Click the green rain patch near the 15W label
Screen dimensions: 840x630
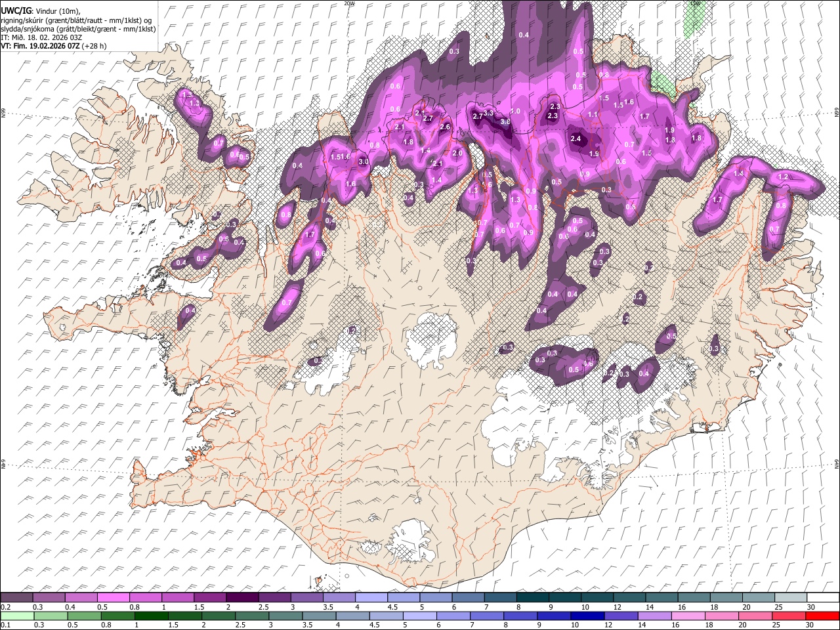coord(694,20)
